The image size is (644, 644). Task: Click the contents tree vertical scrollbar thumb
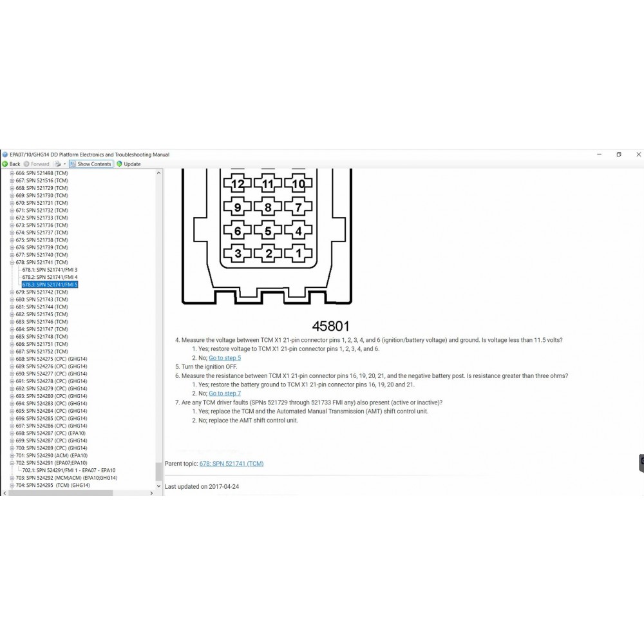(159, 471)
